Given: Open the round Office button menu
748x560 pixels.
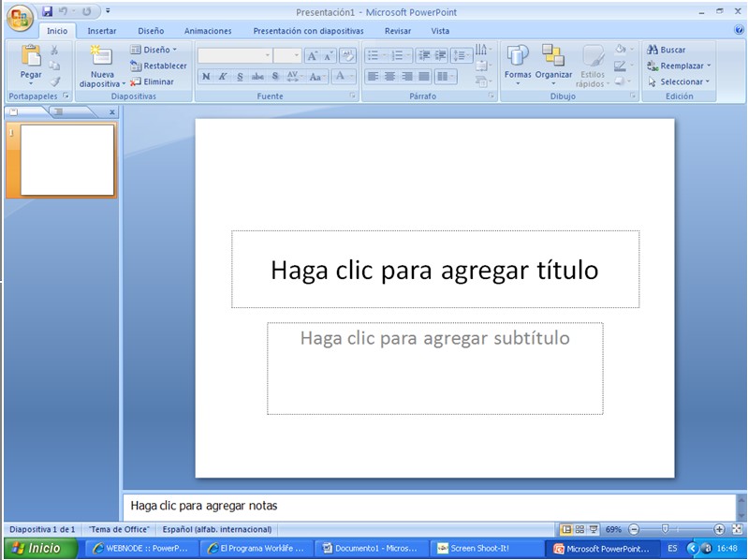Looking at the screenshot, I should click(20, 18).
